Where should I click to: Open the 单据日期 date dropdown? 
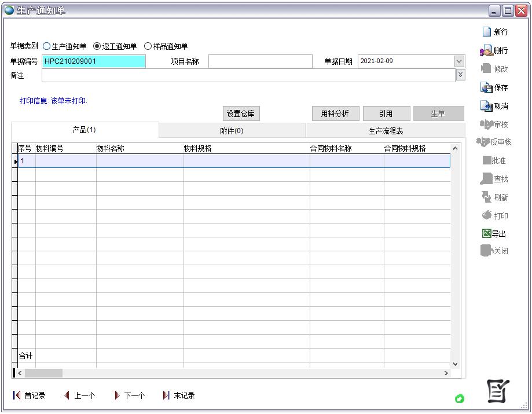pos(459,61)
